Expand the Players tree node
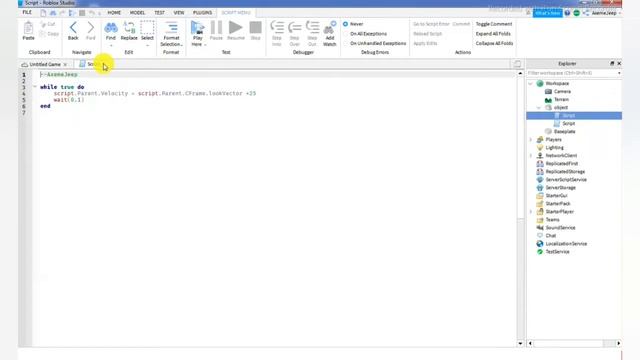This screenshot has width=640, height=360. [x=531, y=140]
